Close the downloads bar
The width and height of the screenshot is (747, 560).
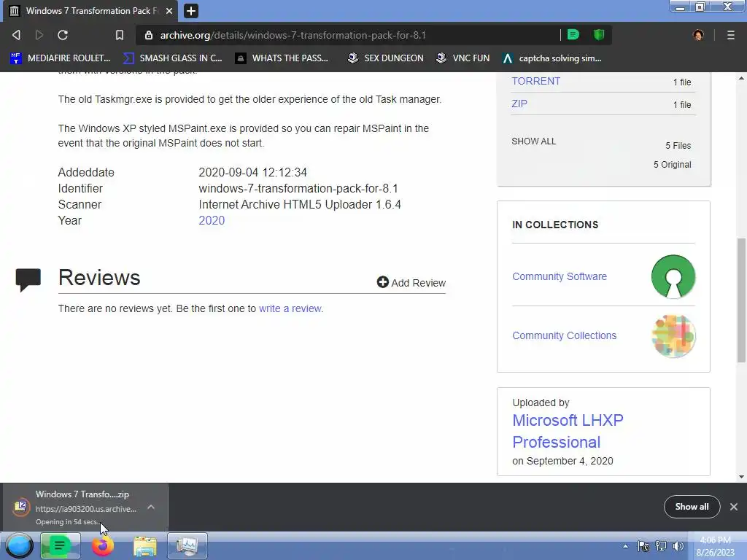click(734, 507)
